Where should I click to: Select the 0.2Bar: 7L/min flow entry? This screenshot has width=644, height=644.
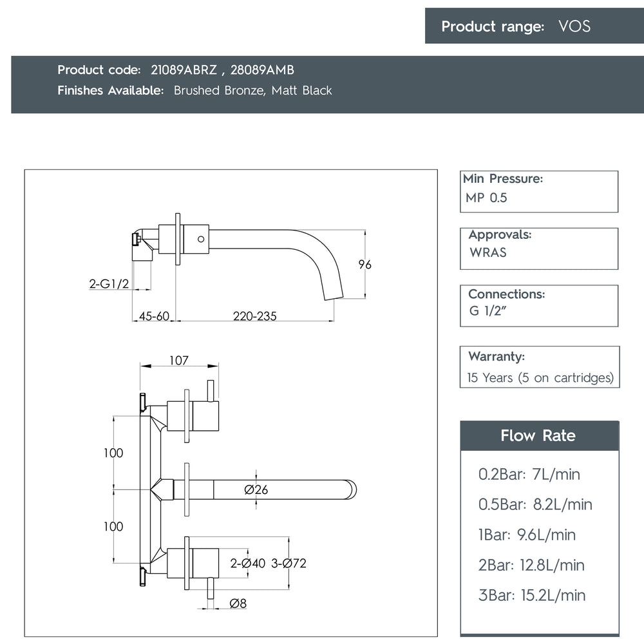[x=529, y=475]
